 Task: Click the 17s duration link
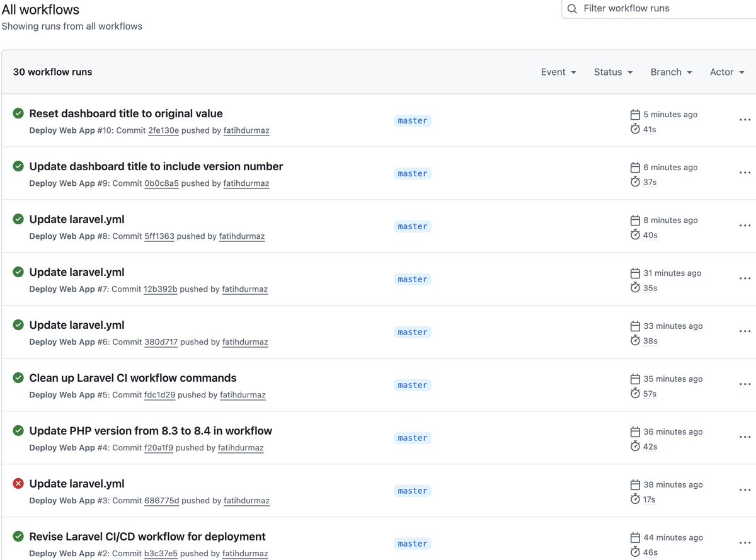(x=649, y=500)
